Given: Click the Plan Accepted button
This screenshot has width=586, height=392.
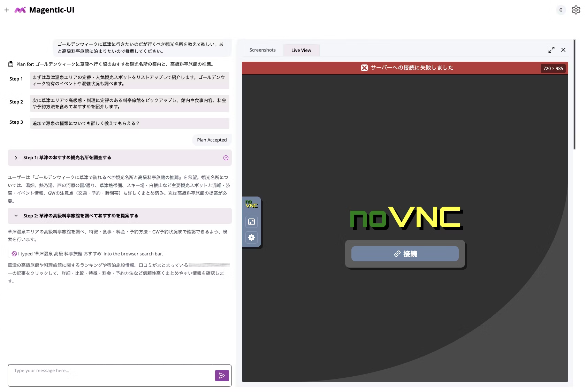Looking at the screenshot, I should 212,140.
